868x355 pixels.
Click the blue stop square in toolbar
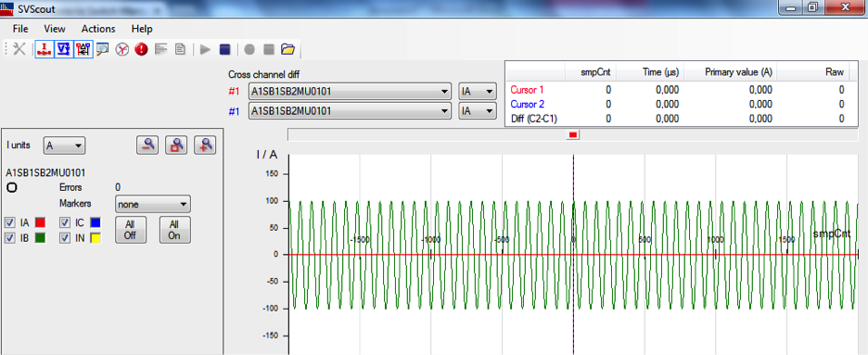click(224, 50)
